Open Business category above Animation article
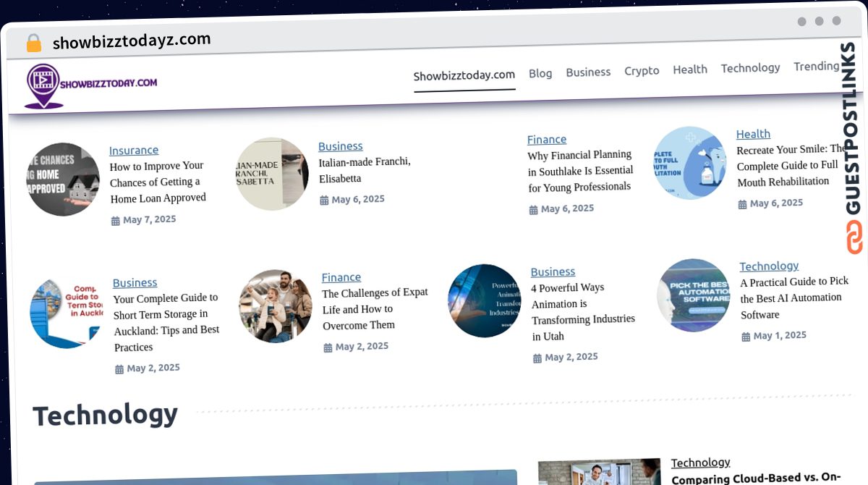868x485 pixels. click(553, 272)
